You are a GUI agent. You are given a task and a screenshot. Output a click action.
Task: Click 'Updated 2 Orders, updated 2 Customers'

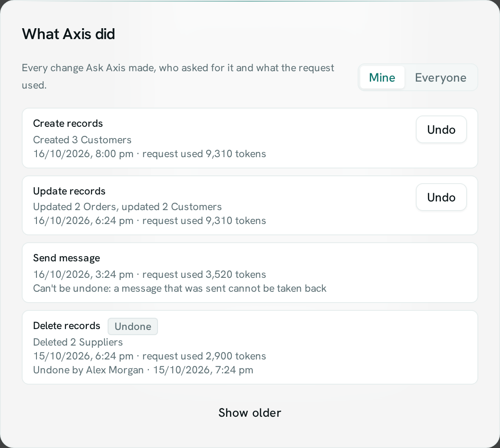tap(127, 207)
